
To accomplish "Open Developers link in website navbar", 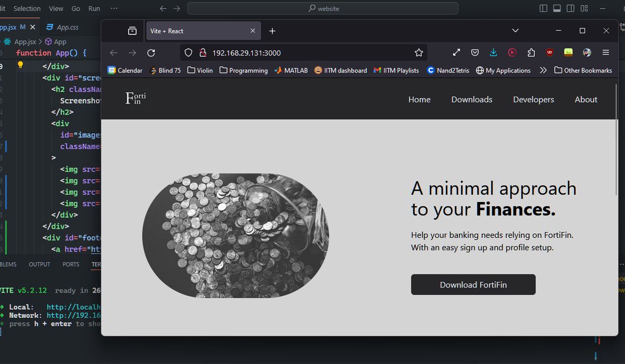I will pos(533,99).
